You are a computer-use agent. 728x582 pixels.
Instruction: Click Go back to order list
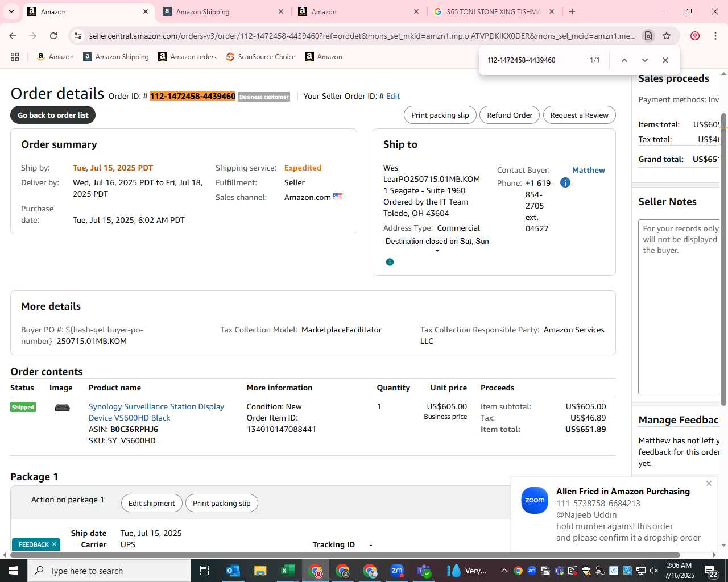[x=53, y=115]
